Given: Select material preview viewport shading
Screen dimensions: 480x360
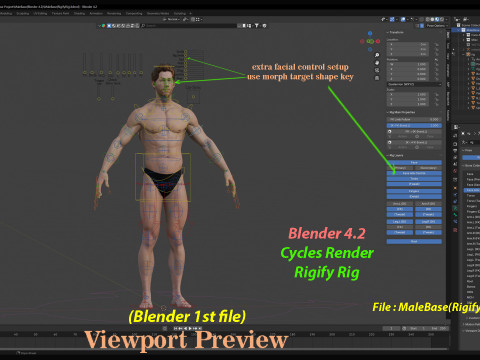Looking at the screenshot, I should coord(437,19).
